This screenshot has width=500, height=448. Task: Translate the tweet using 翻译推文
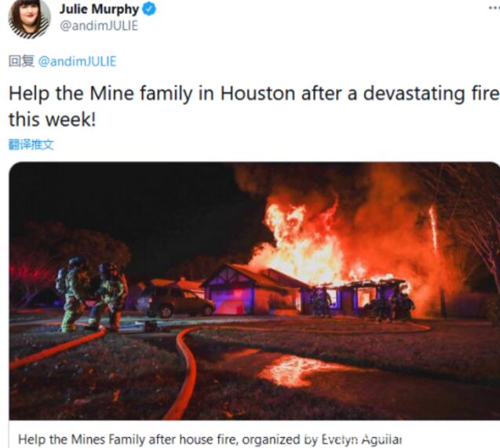pos(31,144)
